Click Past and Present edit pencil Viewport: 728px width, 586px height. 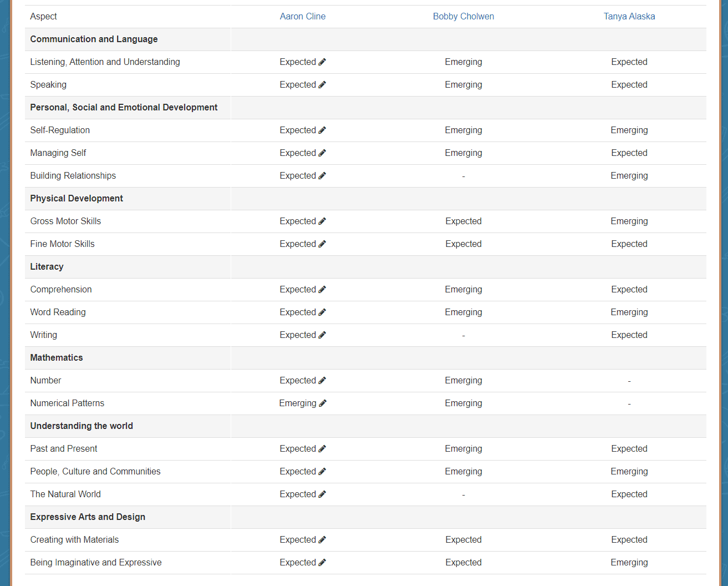(322, 449)
